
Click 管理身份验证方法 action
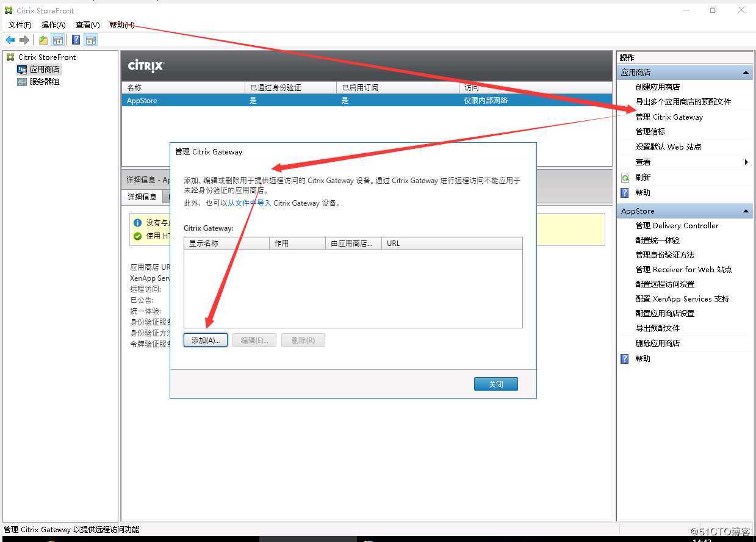tap(665, 255)
